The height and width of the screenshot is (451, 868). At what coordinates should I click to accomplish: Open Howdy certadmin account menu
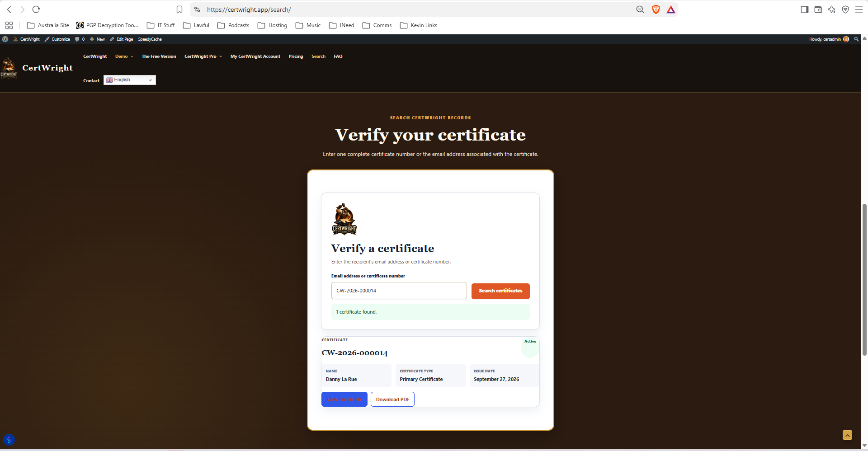click(x=829, y=39)
